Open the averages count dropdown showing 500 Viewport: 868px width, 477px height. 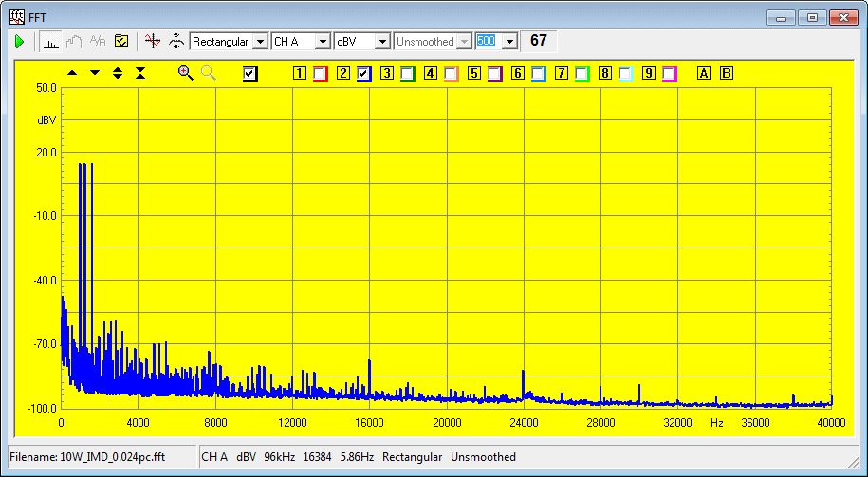coord(510,42)
